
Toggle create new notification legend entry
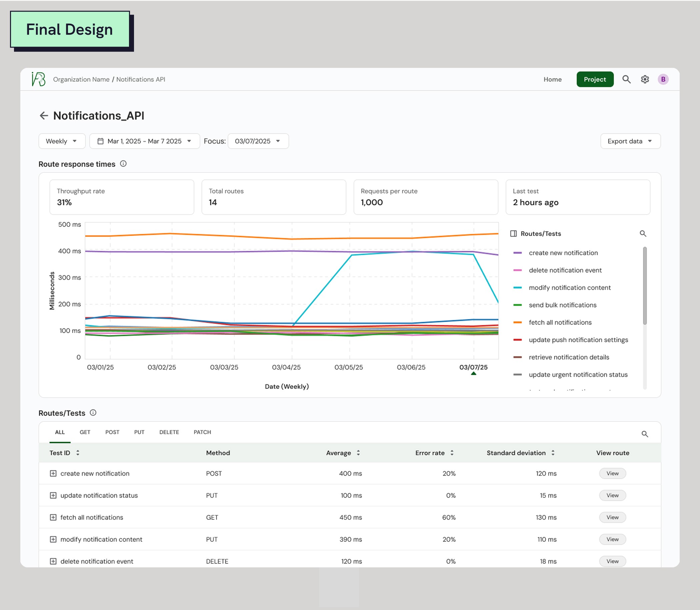tap(563, 253)
